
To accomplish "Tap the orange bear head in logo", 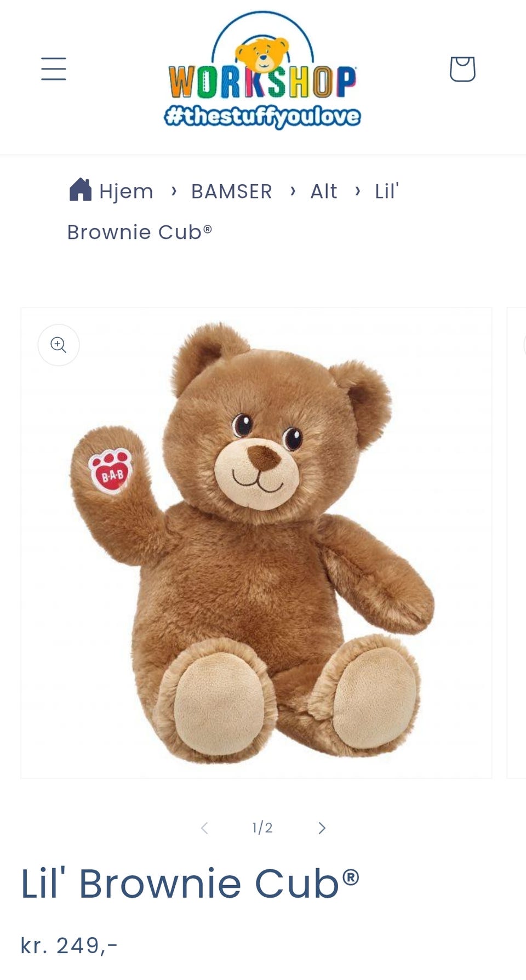I will [262, 54].
